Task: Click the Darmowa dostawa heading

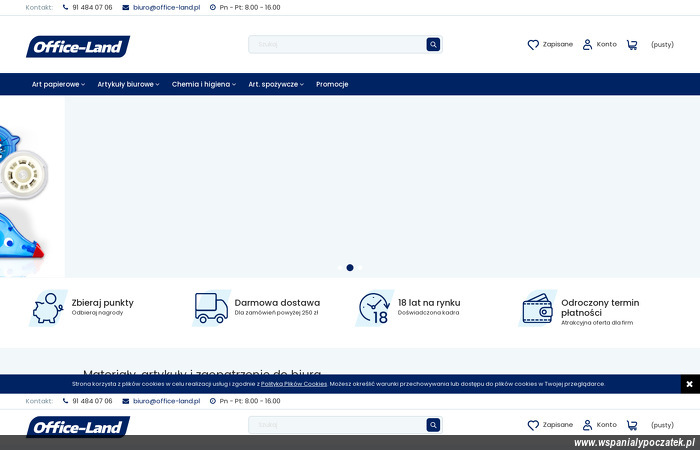Action: 277,303
